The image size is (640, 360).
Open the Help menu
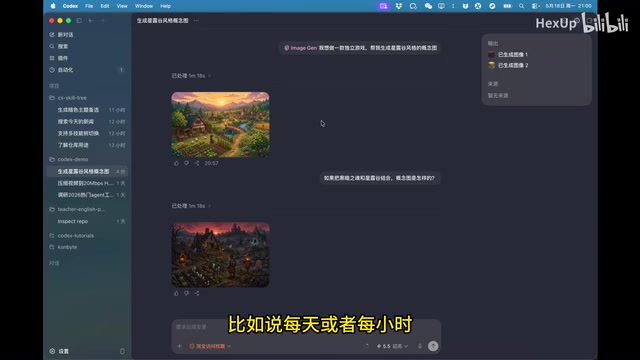tap(165, 6)
